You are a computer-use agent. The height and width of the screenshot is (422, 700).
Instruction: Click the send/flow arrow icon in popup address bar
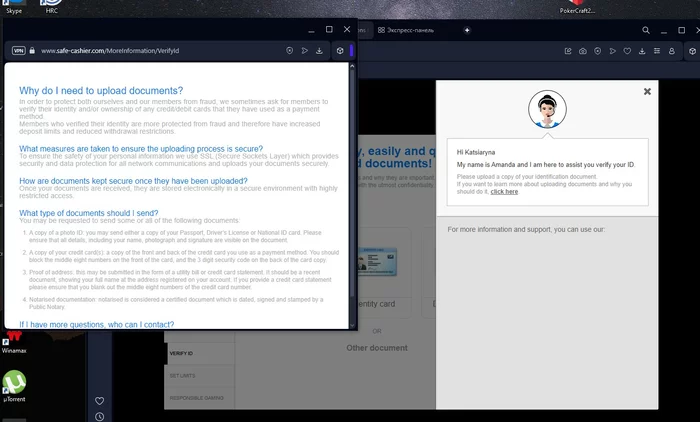click(x=304, y=51)
